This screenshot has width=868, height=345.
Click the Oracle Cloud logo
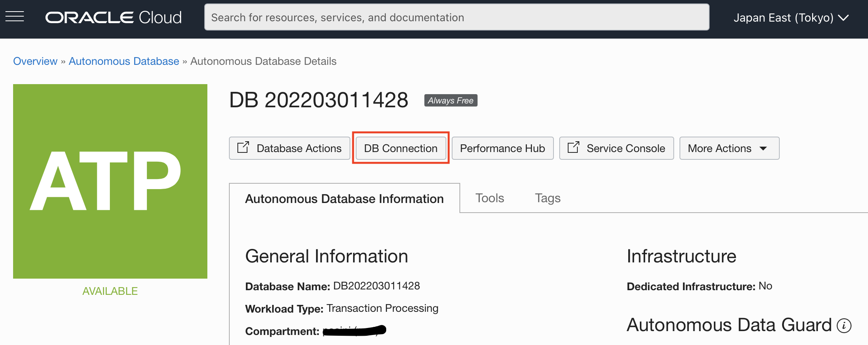point(113,17)
